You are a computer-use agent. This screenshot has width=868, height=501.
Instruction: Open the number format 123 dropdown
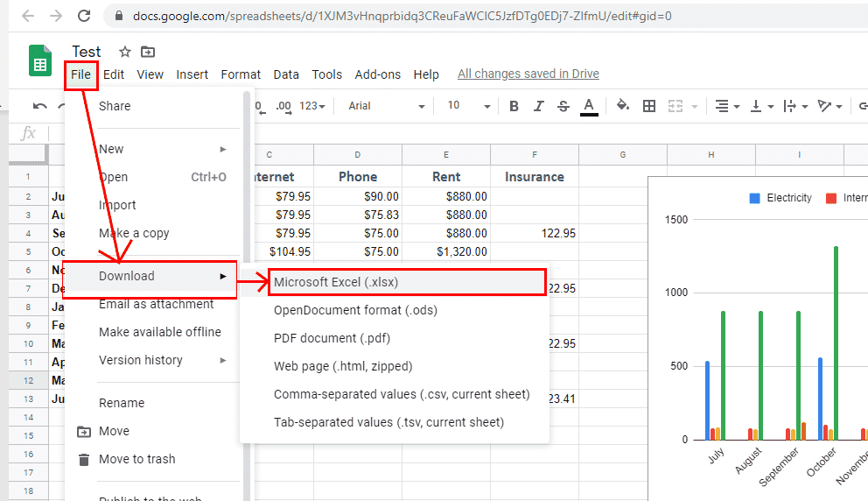coord(312,106)
